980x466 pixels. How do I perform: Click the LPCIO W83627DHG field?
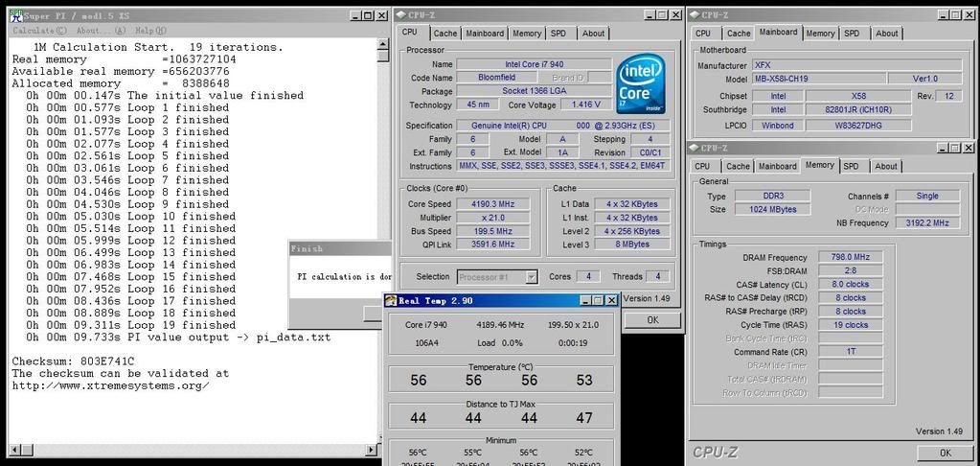coord(857,126)
